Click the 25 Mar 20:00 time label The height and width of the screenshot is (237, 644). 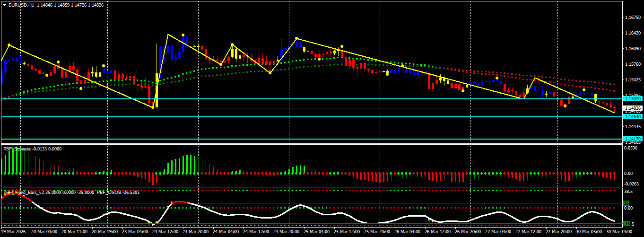coord(377,233)
